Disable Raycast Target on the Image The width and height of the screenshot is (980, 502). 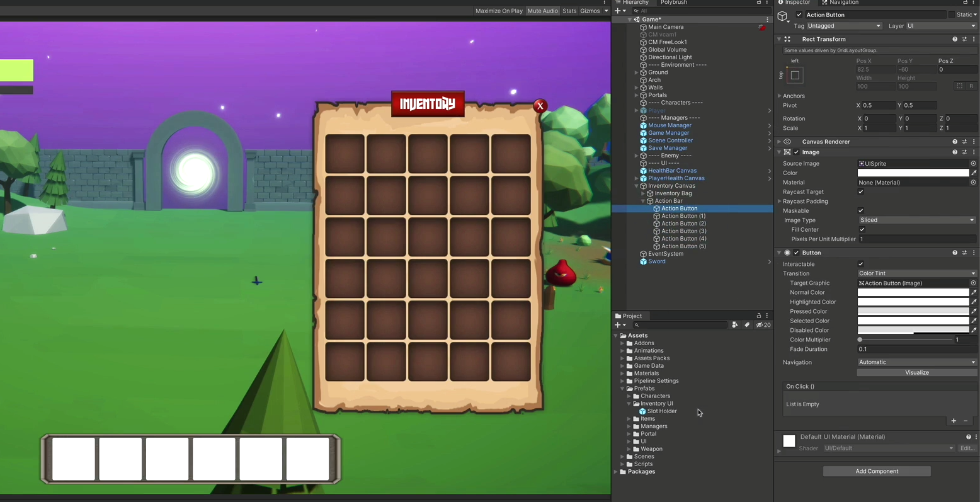861,191
